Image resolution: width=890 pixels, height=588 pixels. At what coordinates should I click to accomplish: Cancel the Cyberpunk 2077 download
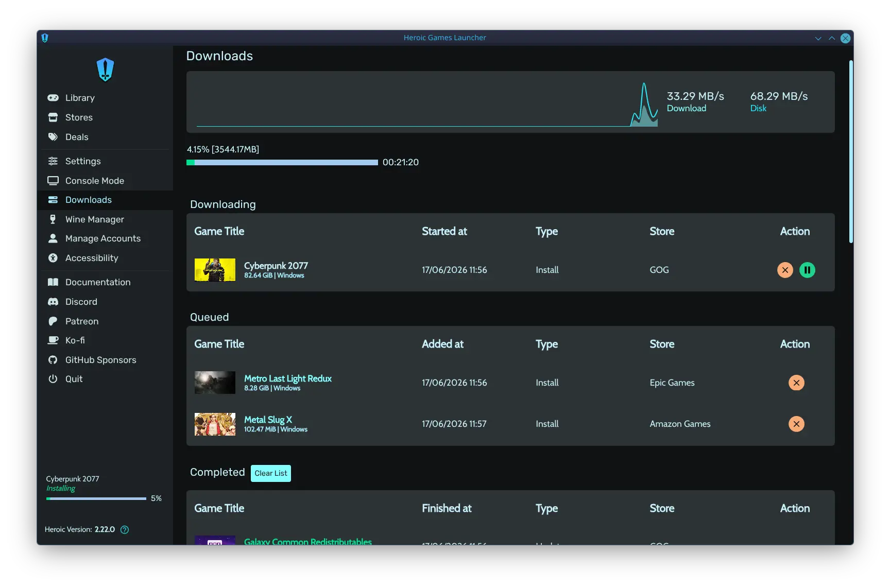(x=785, y=270)
